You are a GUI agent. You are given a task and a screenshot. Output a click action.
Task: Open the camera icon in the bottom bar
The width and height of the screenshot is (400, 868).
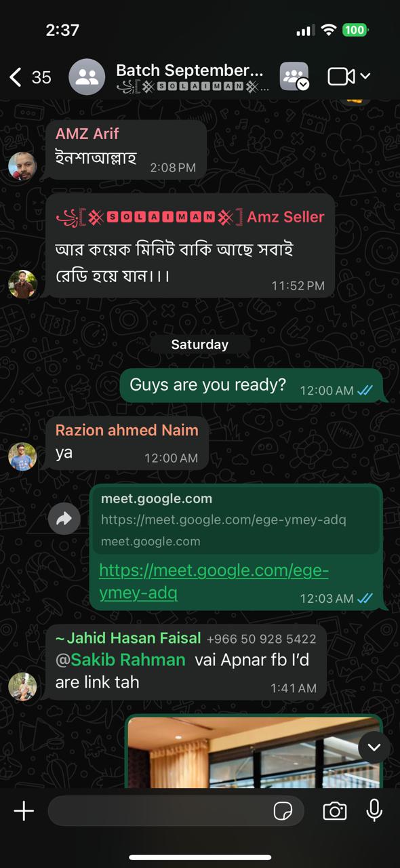(x=334, y=810)
